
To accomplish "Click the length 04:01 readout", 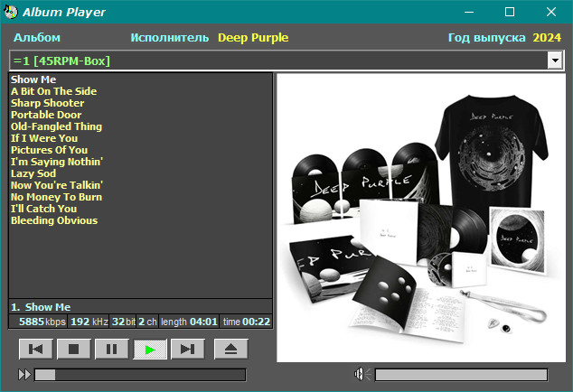I will pos(189,322).
